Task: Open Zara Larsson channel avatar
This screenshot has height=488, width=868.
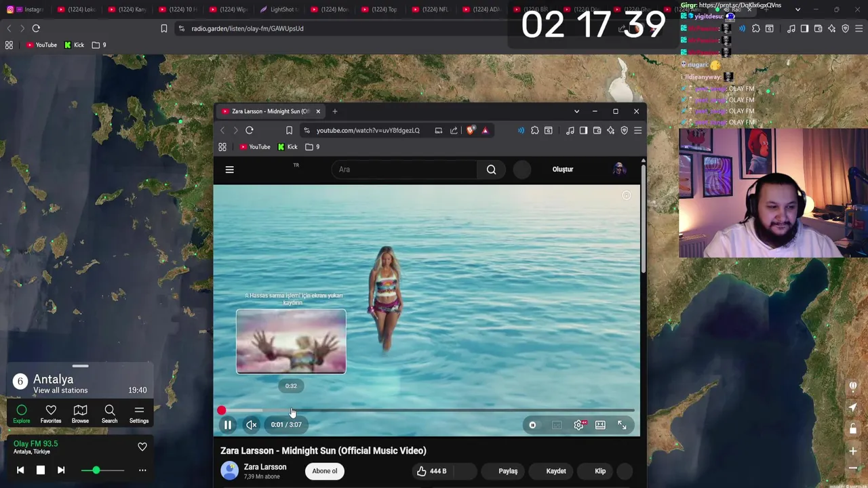Action: (230, 470)
